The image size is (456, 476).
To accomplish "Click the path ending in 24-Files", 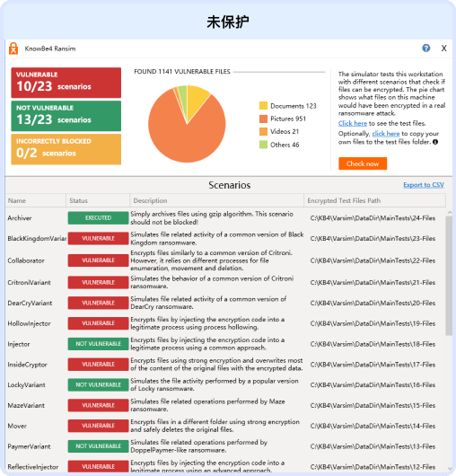I will [x=373, y=218].
